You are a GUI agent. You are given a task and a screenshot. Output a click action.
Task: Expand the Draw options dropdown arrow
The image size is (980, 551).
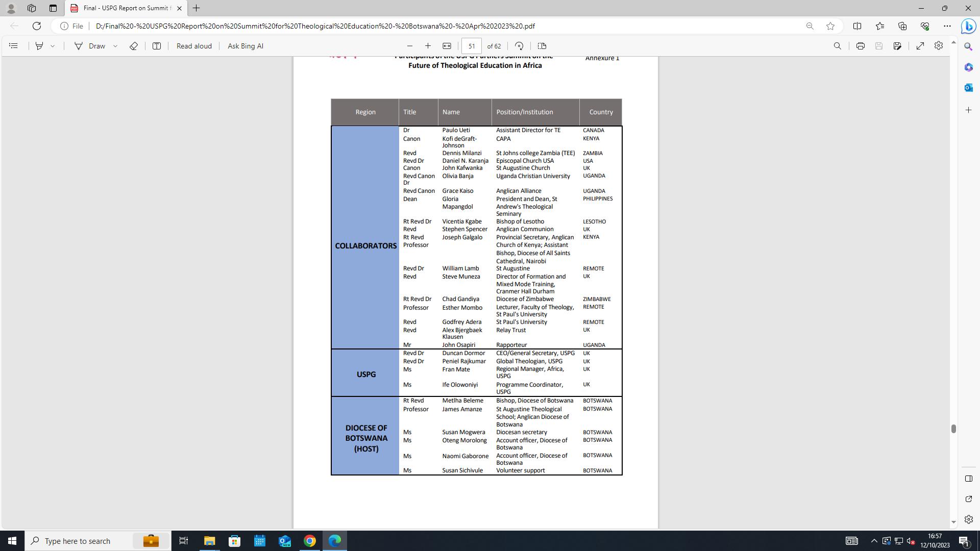(x=115, y=46)
